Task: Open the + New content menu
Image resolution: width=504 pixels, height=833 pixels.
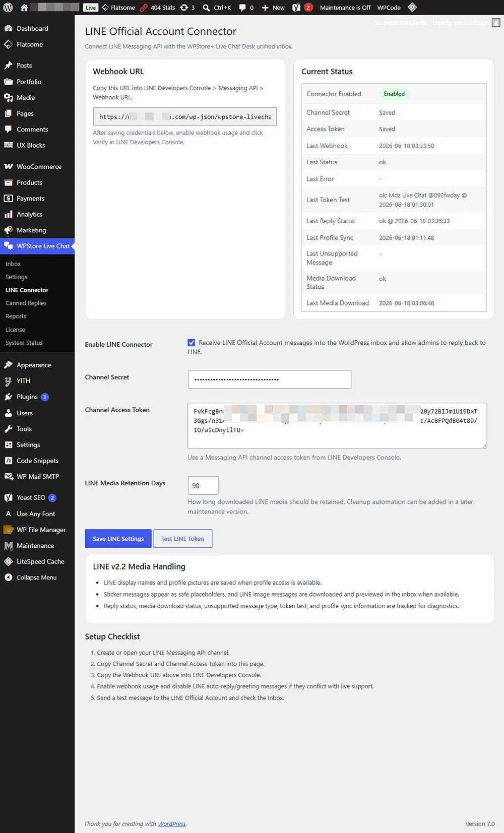Action: point(273,8)
